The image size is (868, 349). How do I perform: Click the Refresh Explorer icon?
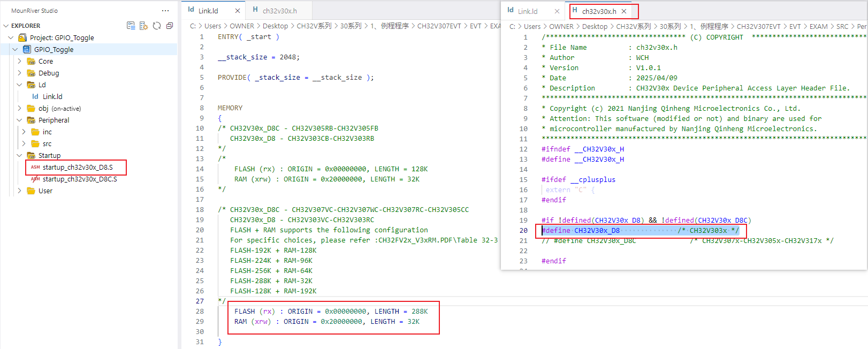point(157,26)
